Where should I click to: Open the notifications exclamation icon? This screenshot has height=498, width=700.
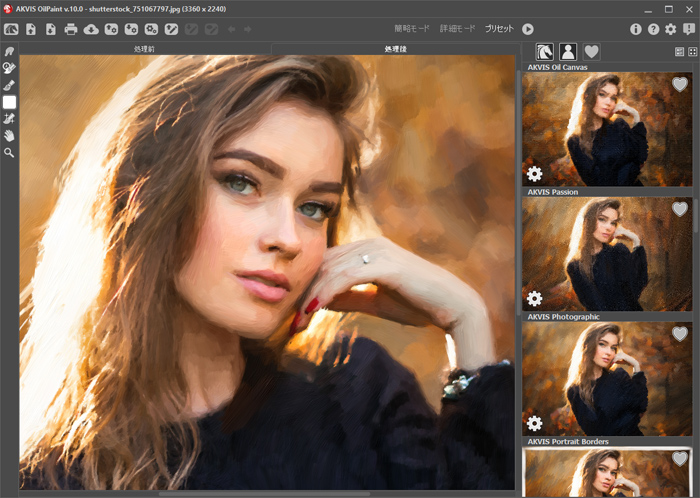coord(689,29)
